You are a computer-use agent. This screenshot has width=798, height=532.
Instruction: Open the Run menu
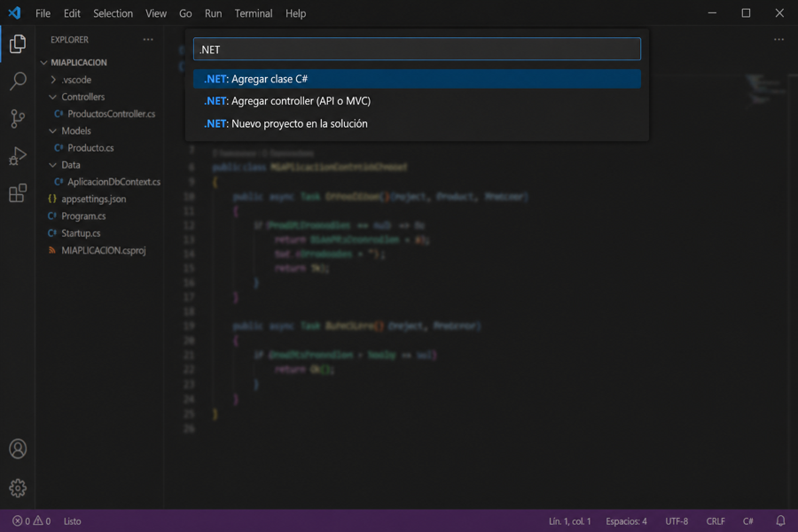pos(213,13)
